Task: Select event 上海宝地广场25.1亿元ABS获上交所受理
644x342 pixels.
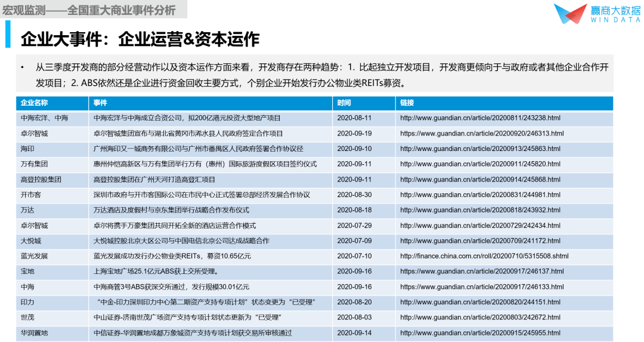Action: coord(156,272)
